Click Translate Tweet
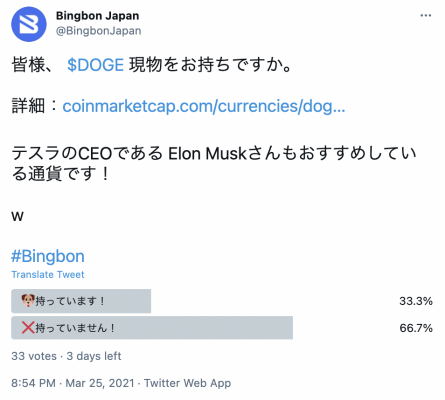Image resolution: width=445 pixels, height=400 pixels. (48, 275)
